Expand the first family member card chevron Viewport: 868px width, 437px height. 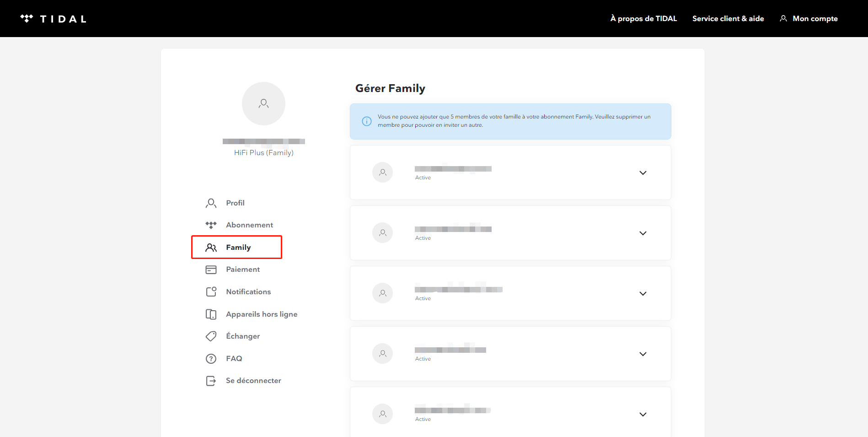click(643, 173)
